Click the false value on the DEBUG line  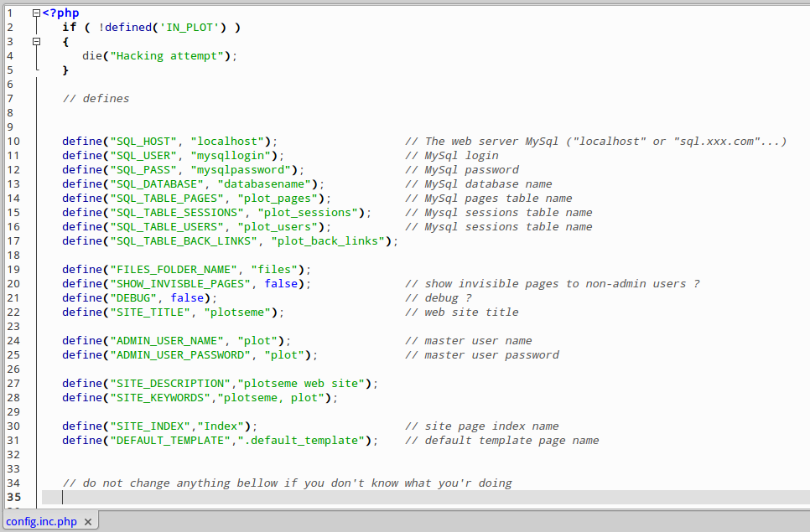click(187, 297)
